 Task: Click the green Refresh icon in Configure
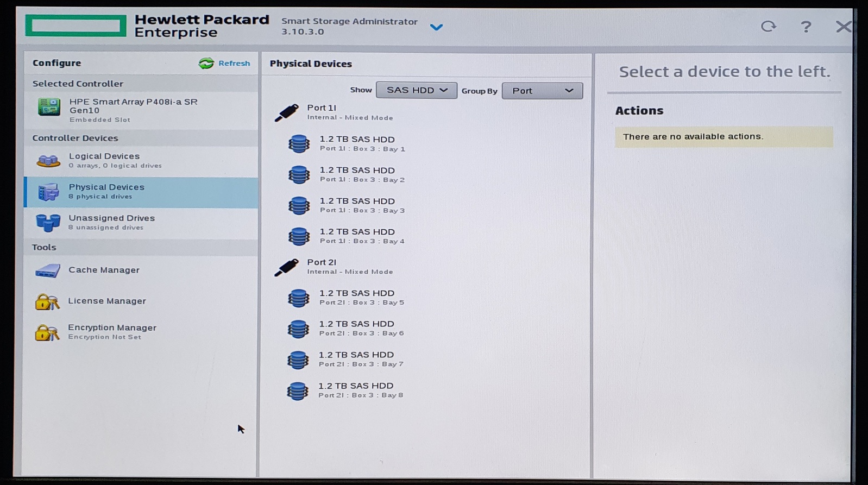pyautogui.click(x=206, y=64)
